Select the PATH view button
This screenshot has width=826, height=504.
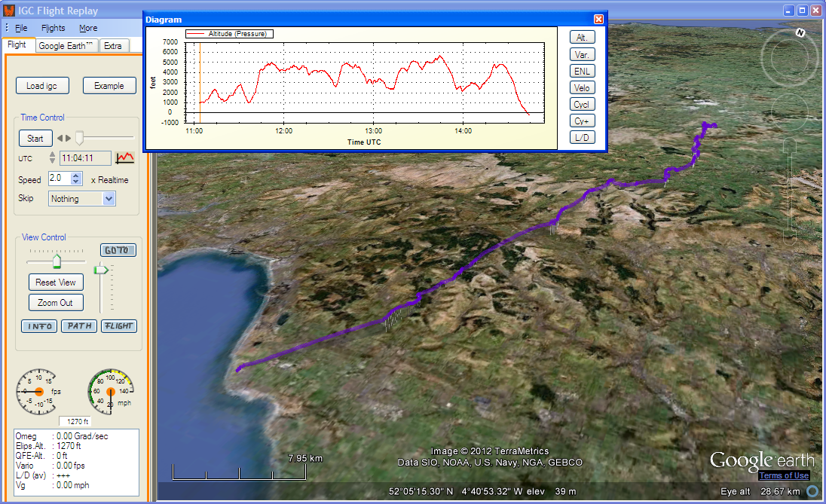79,326
